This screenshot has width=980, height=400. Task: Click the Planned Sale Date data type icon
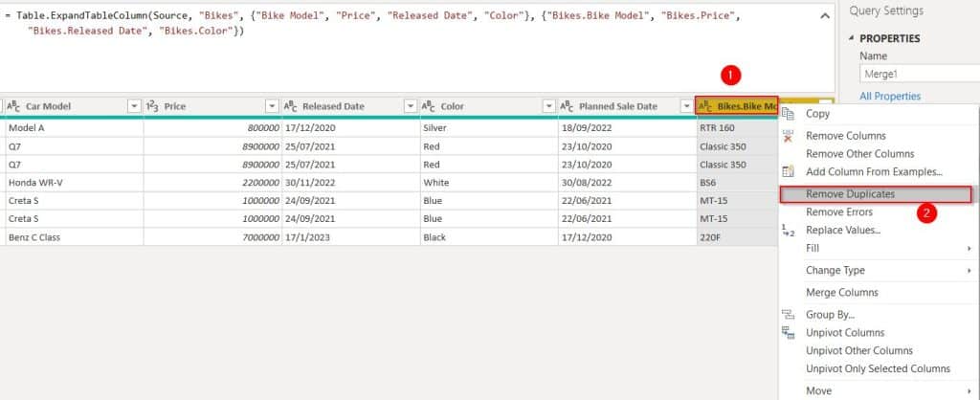(567, 106)
